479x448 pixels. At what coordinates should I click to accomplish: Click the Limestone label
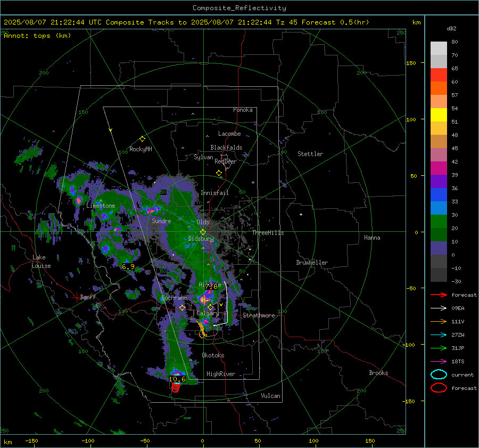(x=101, y=206)
